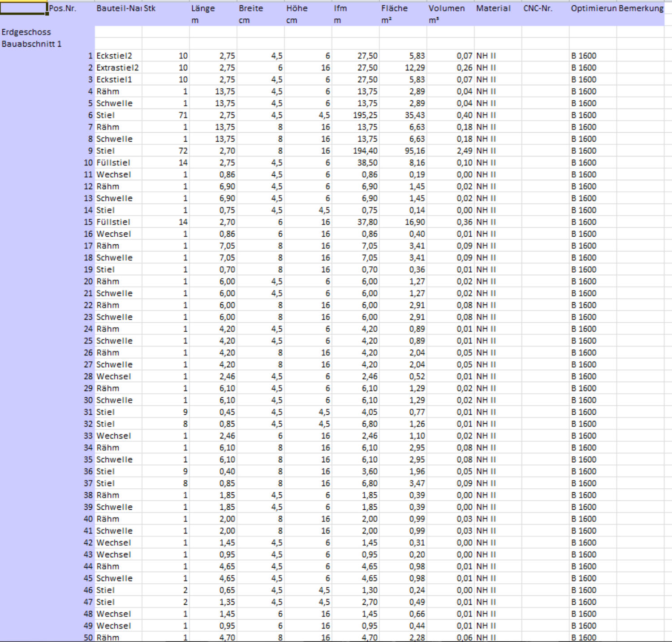Select the 'Material' header cell
Viewport: 672px width, 642px height.
498,8
